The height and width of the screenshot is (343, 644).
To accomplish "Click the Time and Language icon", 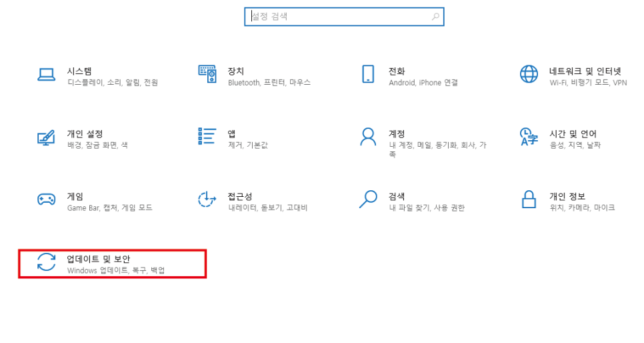I will [529, 137].
